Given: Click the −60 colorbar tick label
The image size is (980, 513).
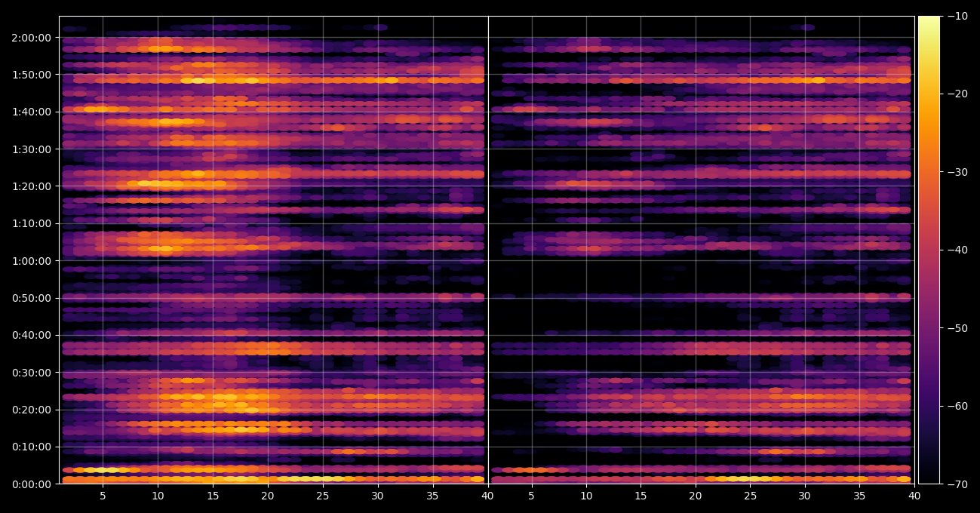Looking at the screenshot, I should coord(957,406).
